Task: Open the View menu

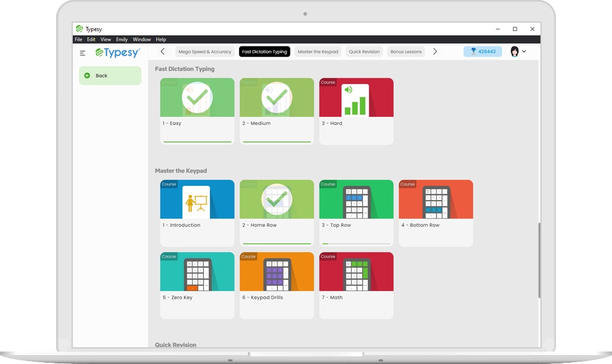Action: [x=106, y=39]
